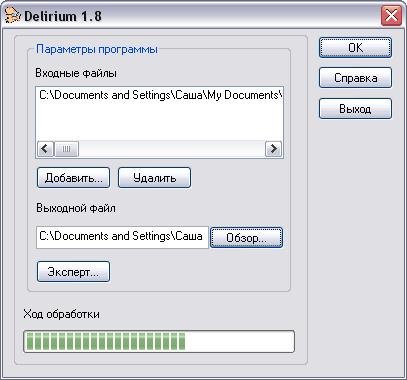
Task: Remove selected file with Удалить
Action: coord(154,178)
